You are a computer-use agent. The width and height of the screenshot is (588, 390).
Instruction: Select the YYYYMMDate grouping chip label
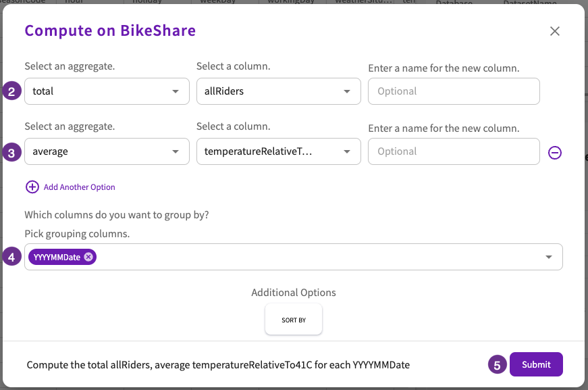(57, 257)
